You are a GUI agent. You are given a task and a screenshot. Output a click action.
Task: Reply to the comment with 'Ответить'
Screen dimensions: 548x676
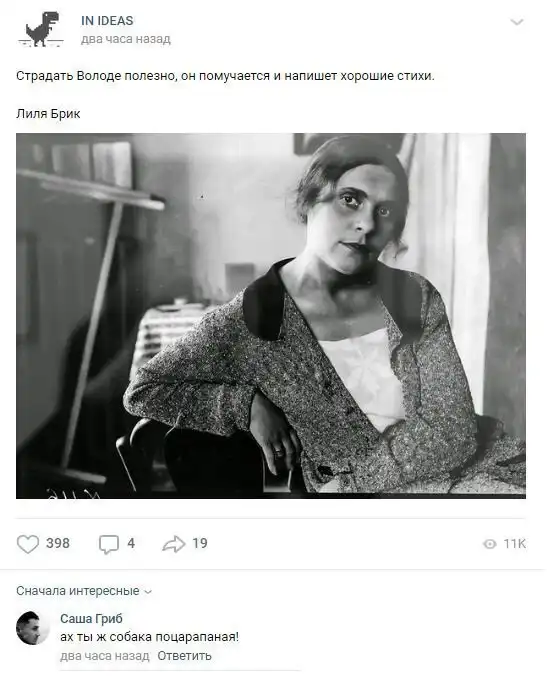[x=184, y=656]
